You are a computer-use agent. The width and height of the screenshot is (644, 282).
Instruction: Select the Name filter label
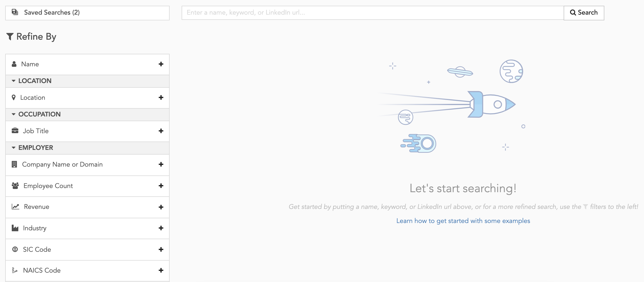pos(30,64)
